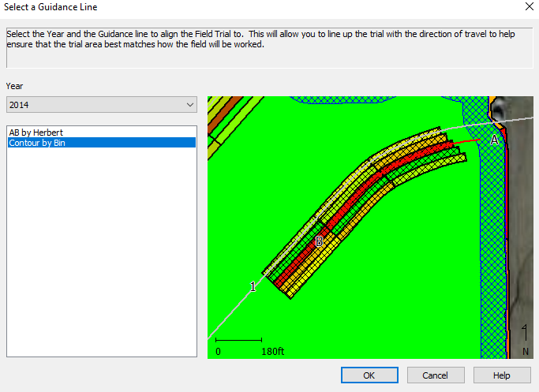Click empty space in guidance line list

coord(101,252)
